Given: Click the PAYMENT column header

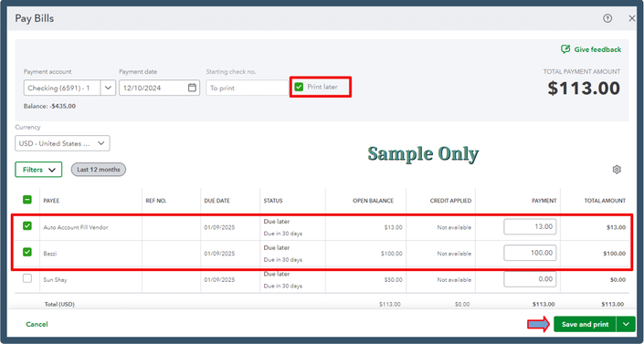Looking at the screenshot, I should click(x=544, y=201).
